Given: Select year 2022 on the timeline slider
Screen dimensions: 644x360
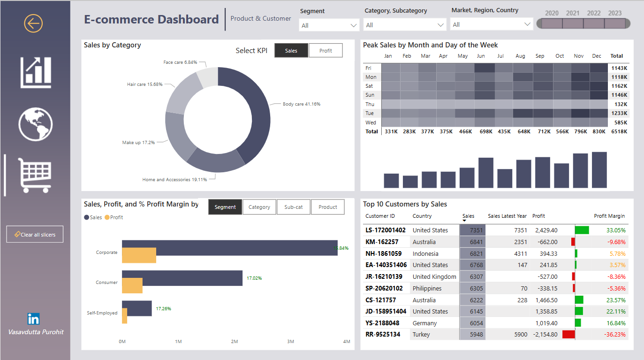Looking at the screenshot, I should (x=594, y=23).
